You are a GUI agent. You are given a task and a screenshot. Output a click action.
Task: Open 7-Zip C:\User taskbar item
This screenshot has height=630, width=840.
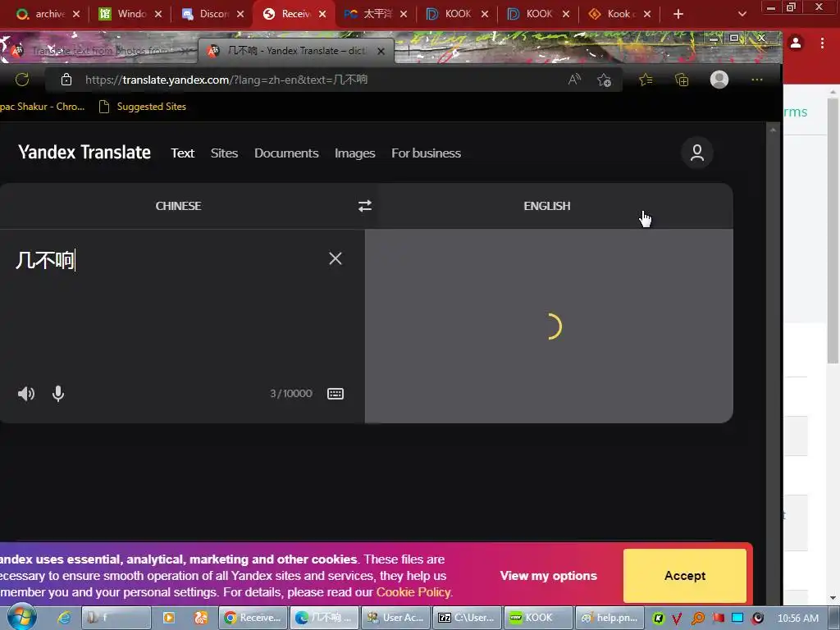click(467, 618)
